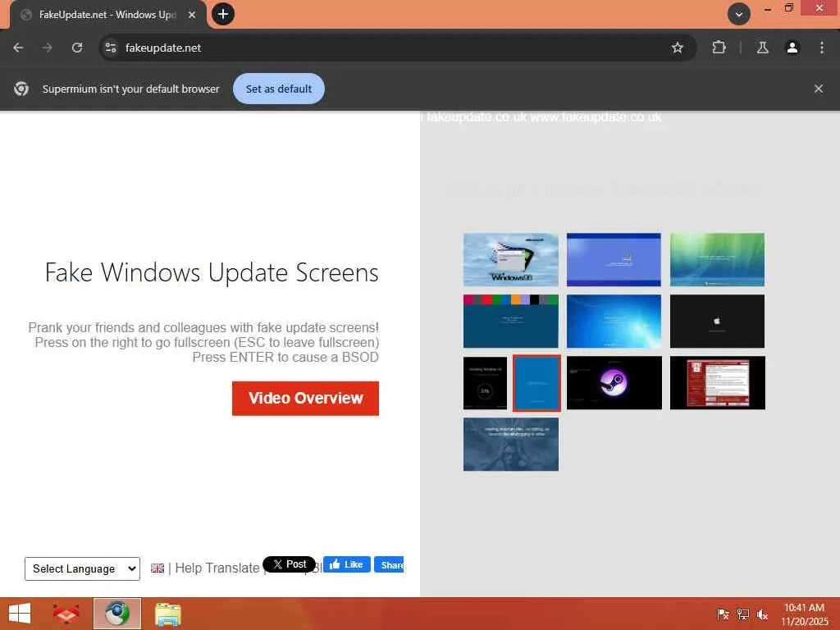Choose the Steam logo thumbnail

tap(614, 382)
